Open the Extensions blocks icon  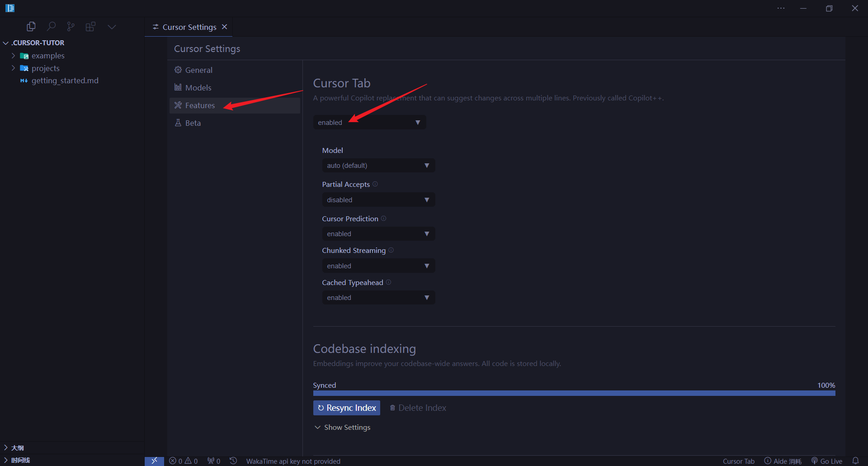coord(91,27)
